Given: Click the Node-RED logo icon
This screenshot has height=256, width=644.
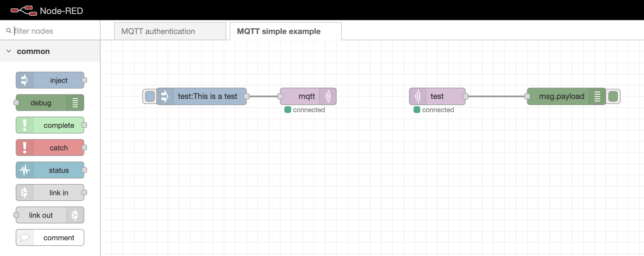Looking at the screenshot, I should click(x=24, y=10).
